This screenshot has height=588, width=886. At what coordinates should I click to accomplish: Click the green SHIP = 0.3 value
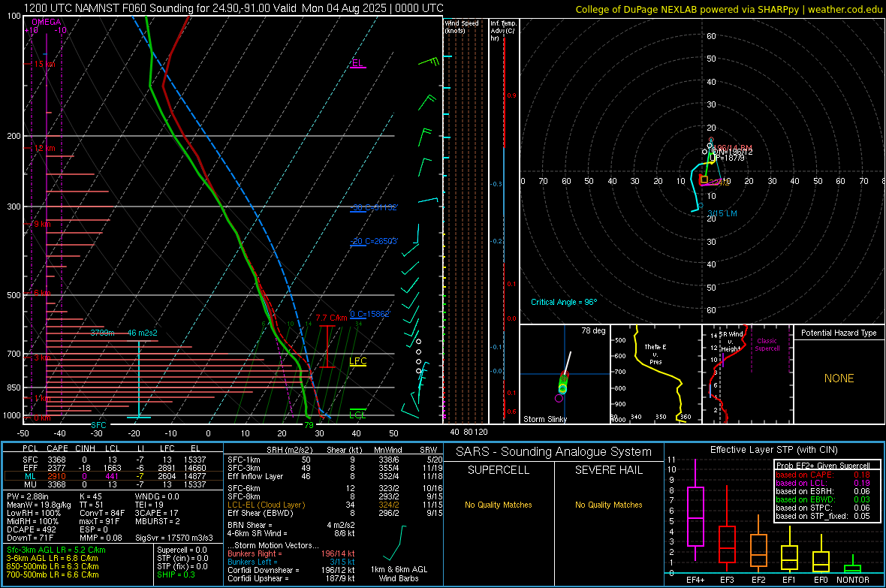176,574
